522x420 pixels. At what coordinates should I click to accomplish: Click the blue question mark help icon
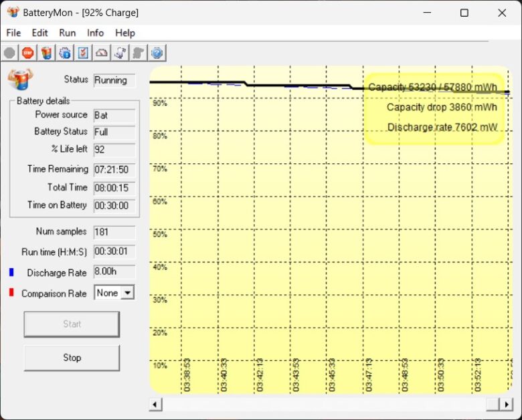point(157,53)
